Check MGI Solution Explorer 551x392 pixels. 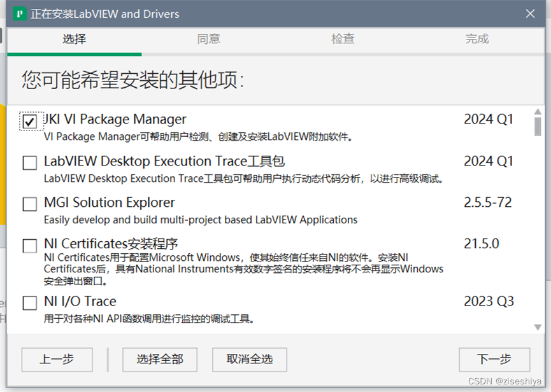(29, 204)
